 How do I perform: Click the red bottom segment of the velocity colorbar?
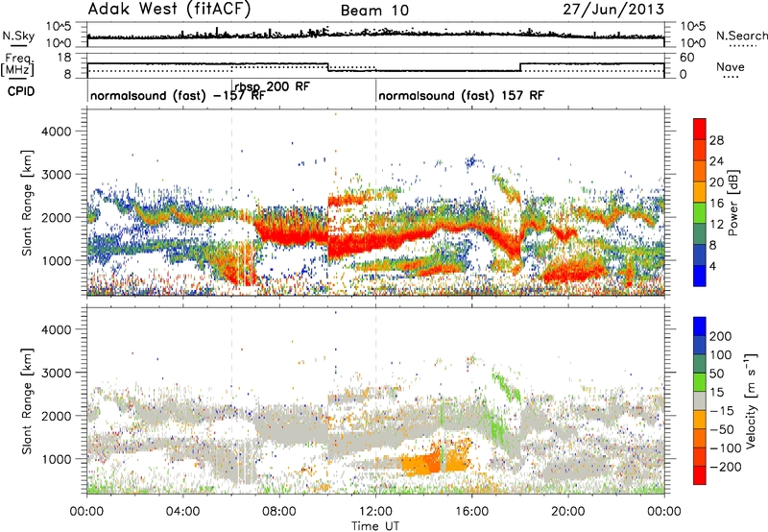click(700, 475)
